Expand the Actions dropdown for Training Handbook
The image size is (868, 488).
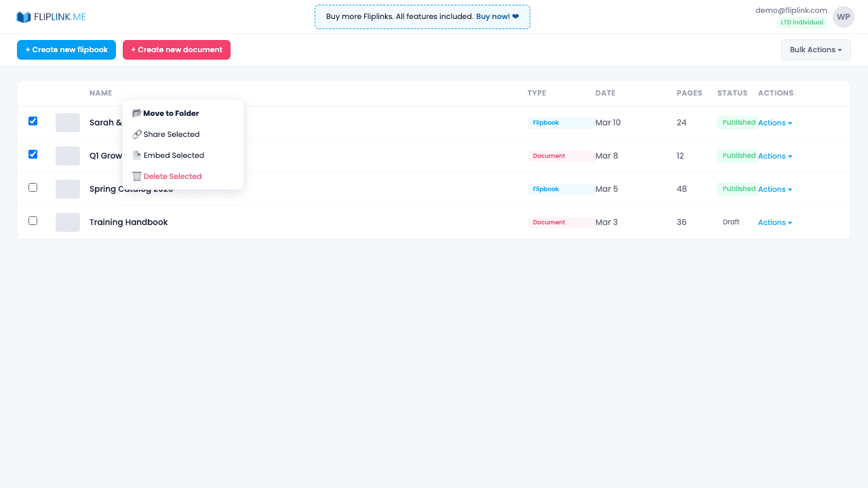774,222
